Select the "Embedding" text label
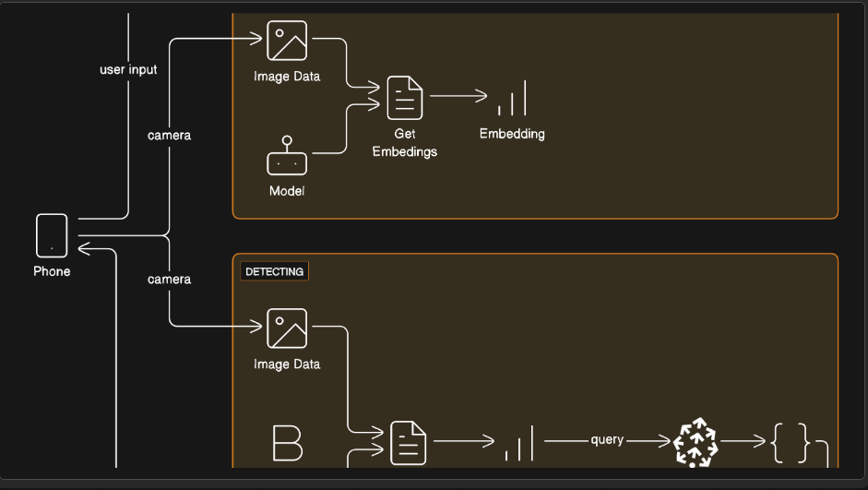 click(x=512, y=134)
